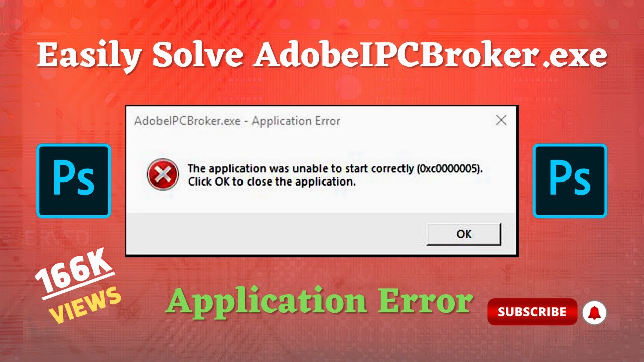Image resolution: width=644 pixels, height=362 pixels.
Task: Hit the red SUBSCRIBE button
Action: (x=532, y=312)
